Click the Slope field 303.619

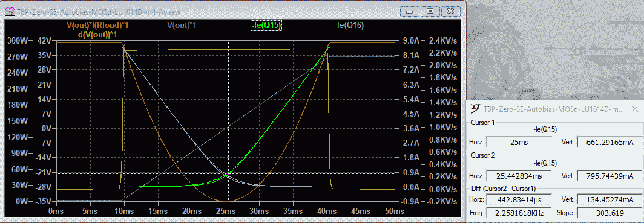[609, 213]
